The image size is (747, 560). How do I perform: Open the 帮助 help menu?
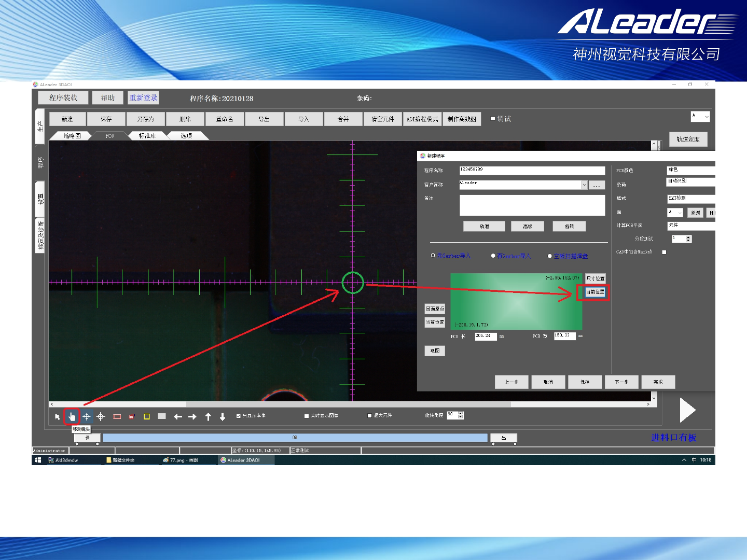coord(108,97)
